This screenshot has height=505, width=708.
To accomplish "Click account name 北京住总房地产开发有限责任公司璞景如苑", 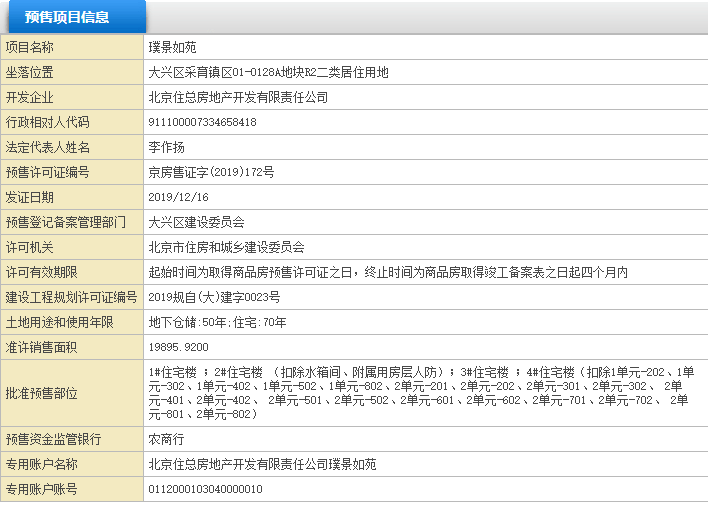I will pyautogui.click(x=262, y=464).
